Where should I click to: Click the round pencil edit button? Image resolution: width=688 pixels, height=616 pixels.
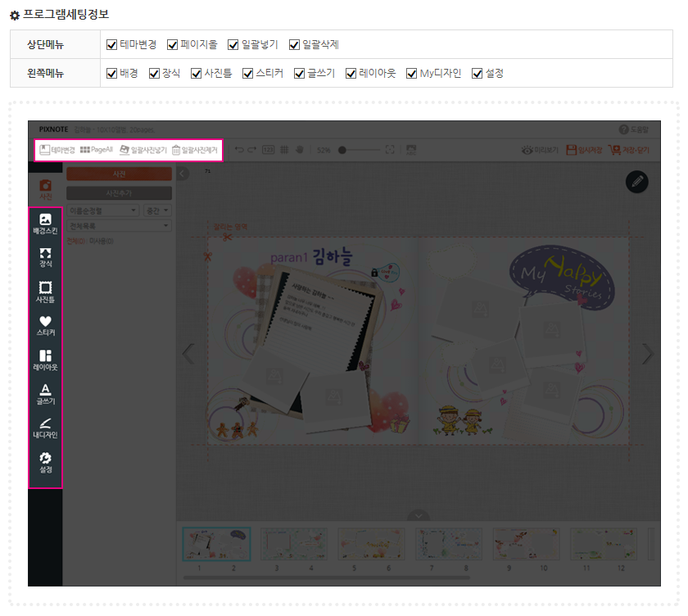click(x=637, y=182)
